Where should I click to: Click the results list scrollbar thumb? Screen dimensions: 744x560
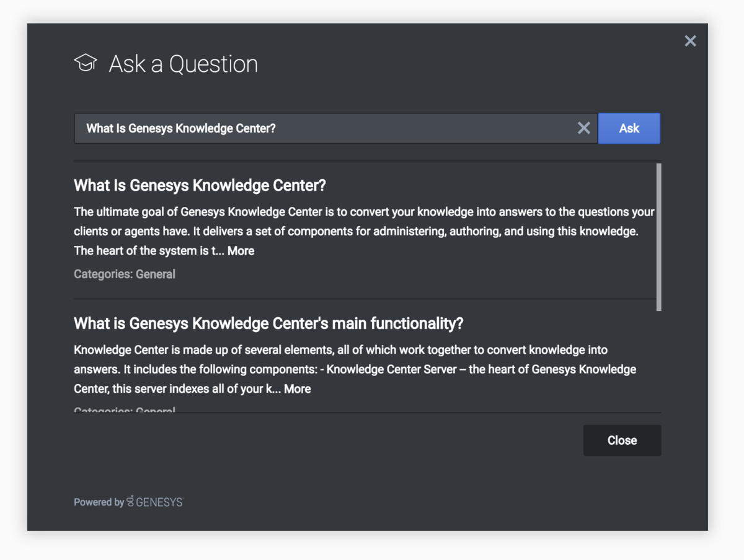(658, 237)
